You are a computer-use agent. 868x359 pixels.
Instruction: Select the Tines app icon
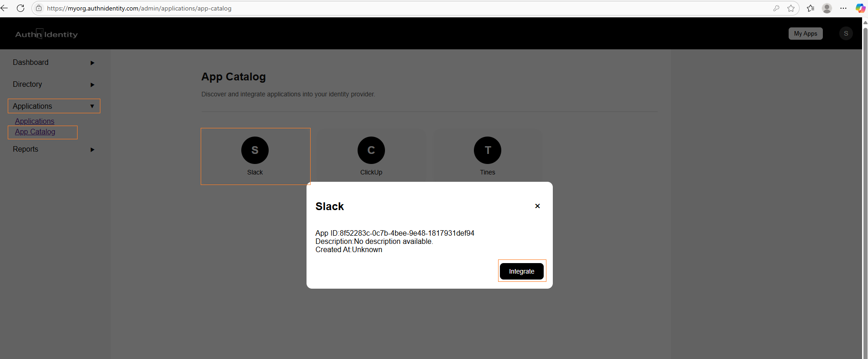pyautogui.click(x=488, y=150)
